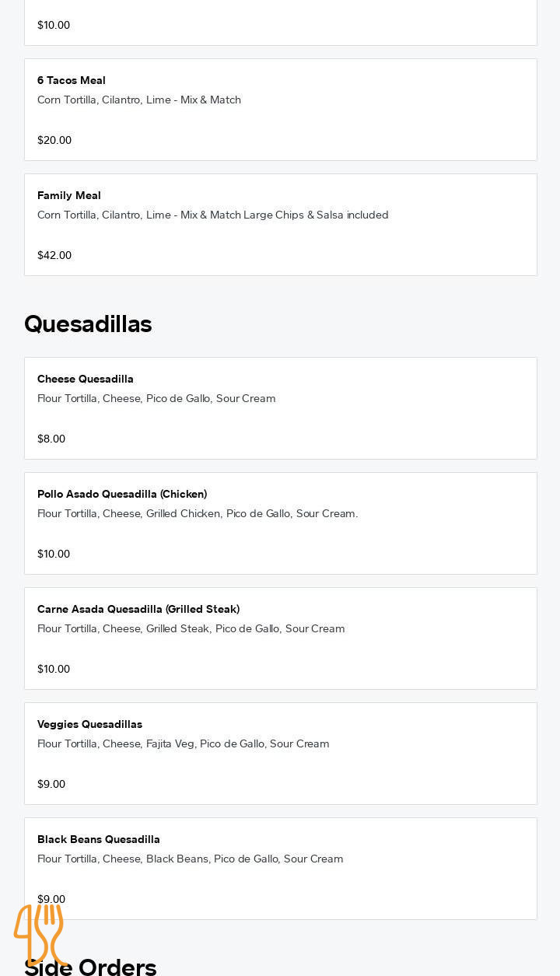Viewport: 560px width, 976px height.
Task: Click the Family Meal chips and salsa description
Action: coord(213,215)
